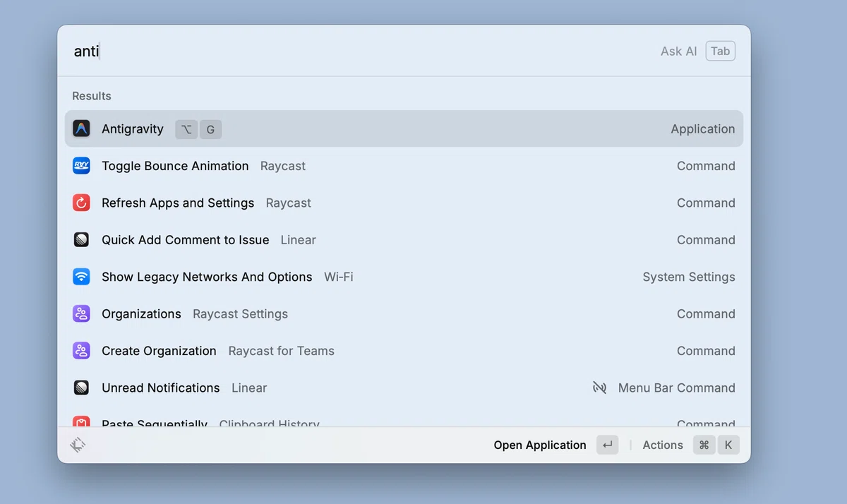Click the Antigravity app icon
The width and height of the screenshot is (847, 504).
click(x=81, y=128)
